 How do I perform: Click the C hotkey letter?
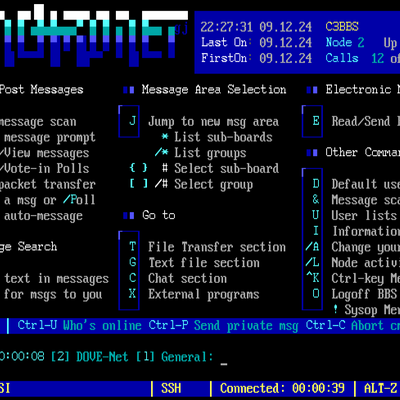[x=132, y=278]
